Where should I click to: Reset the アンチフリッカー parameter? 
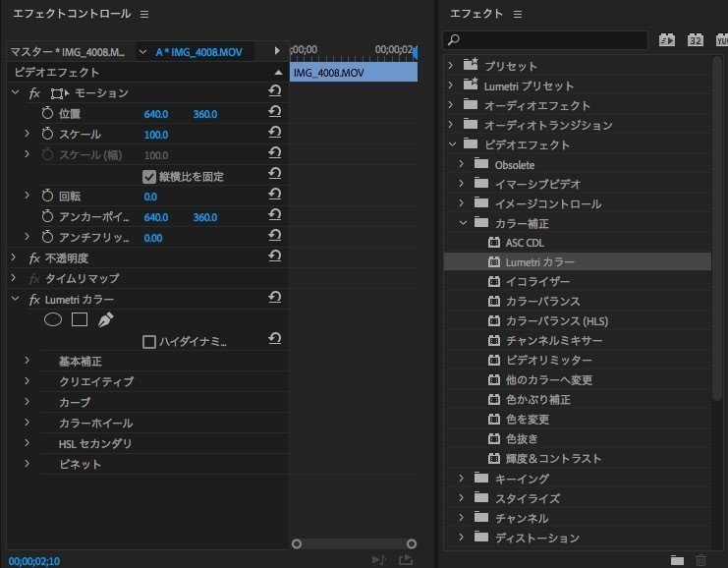tap(275, 236)
